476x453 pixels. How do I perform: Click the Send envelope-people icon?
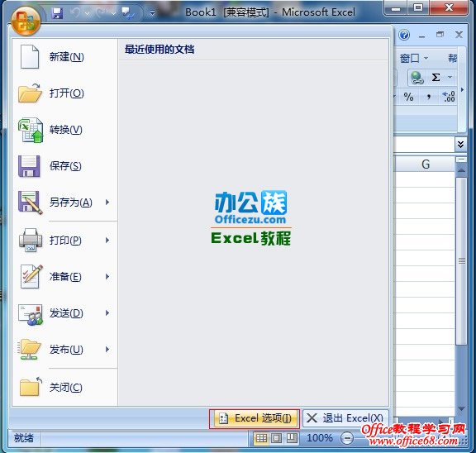point(31,315)
